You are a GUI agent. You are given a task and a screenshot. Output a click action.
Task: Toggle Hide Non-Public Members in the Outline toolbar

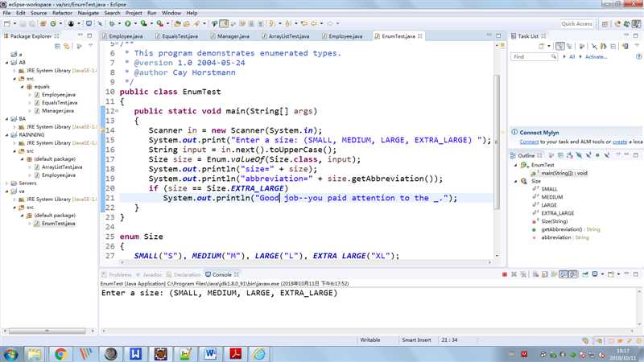(x=597, y=155)
